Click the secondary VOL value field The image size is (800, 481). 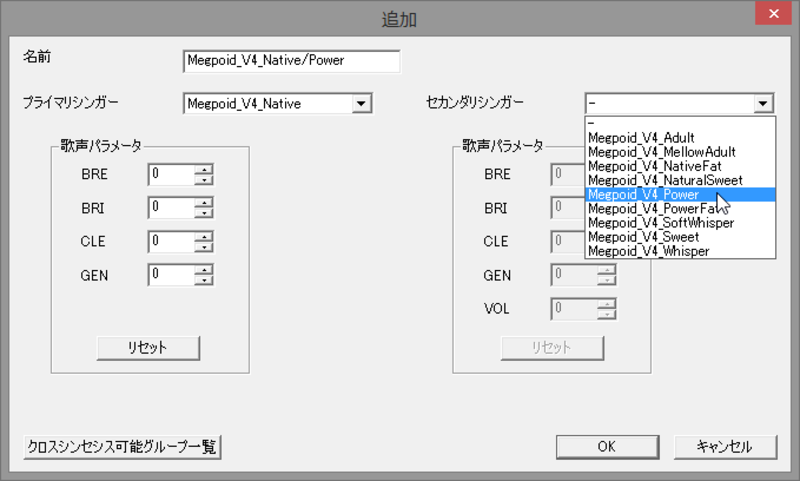tap(574, 309)
